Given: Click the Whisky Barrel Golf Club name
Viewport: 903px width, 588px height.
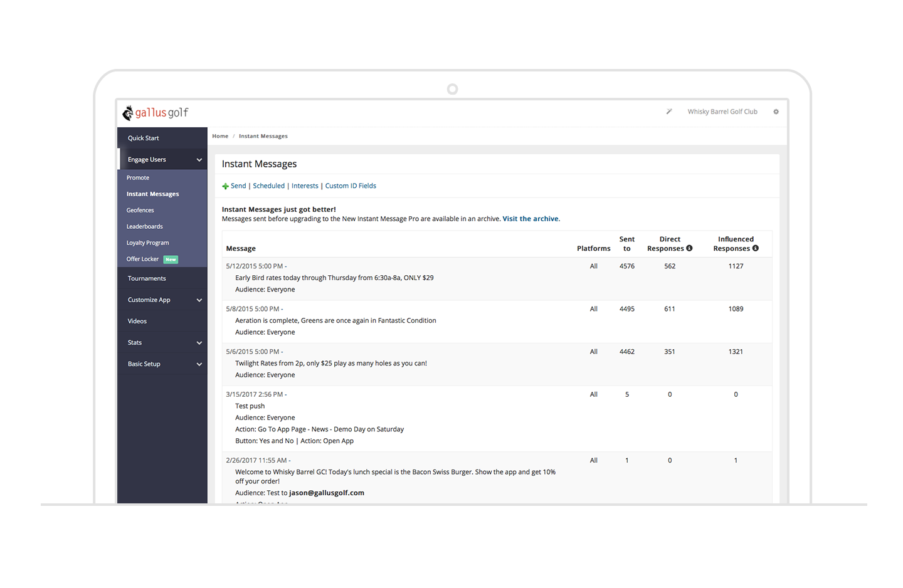Looking at the screenshot, I should pos(722,112).
